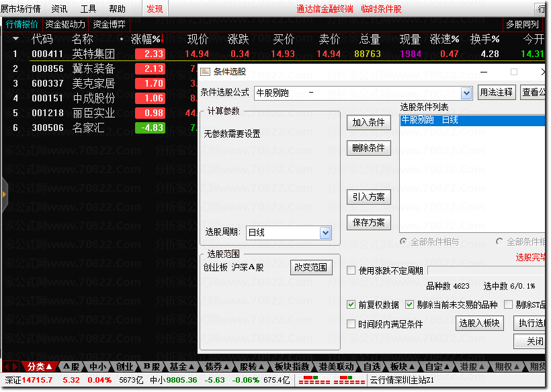Open the 板块 bottom tab
This screenshot has height=392, width=551.
[402, 366]
